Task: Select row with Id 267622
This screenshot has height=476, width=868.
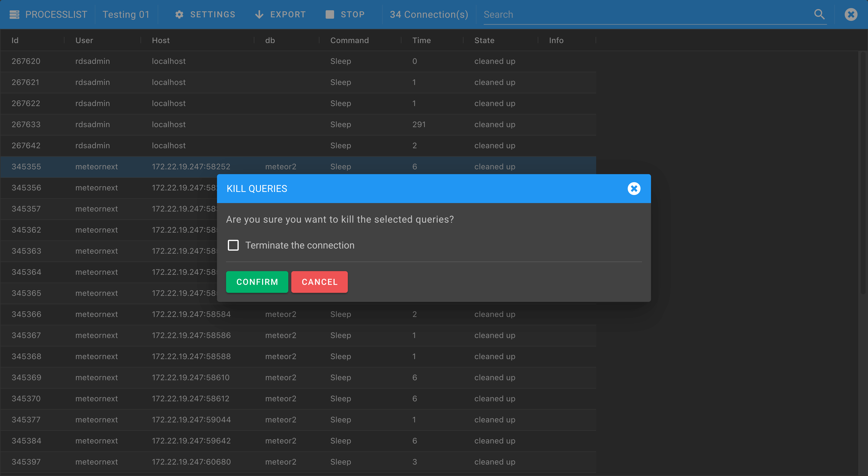Action: (298, 103)
